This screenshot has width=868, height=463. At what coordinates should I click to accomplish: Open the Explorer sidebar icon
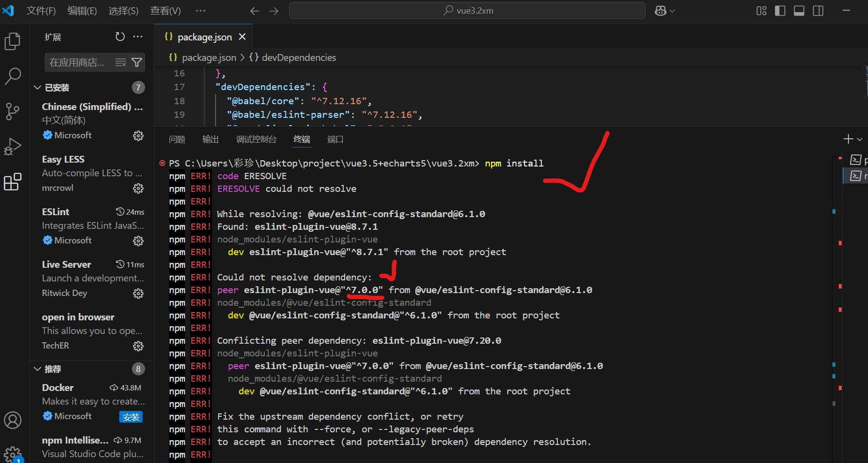[12, 41]
